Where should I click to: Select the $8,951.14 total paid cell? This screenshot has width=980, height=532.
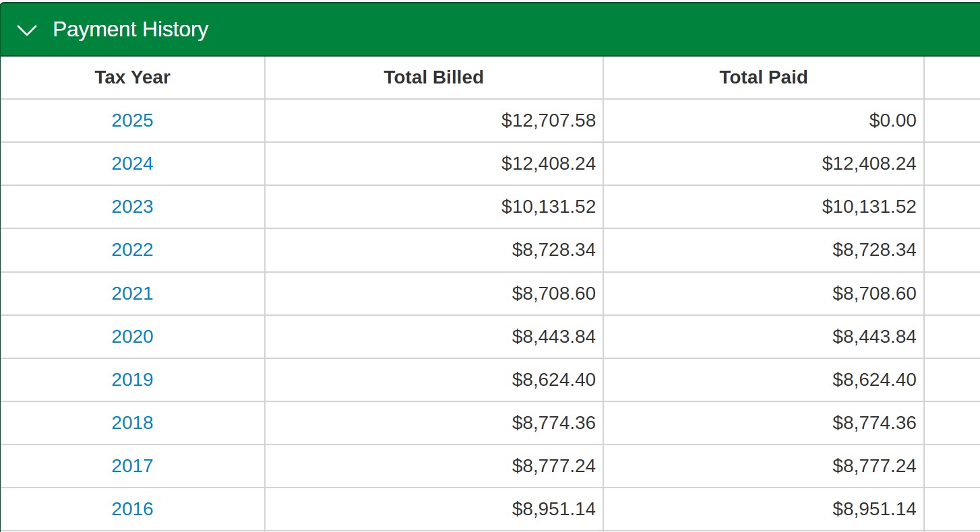(x=875, y=509)
